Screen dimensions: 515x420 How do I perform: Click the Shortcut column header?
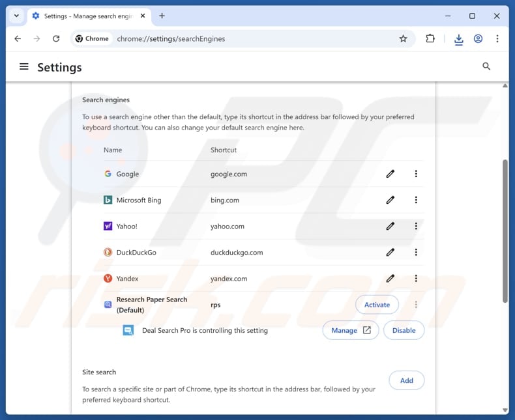(224, 150)
